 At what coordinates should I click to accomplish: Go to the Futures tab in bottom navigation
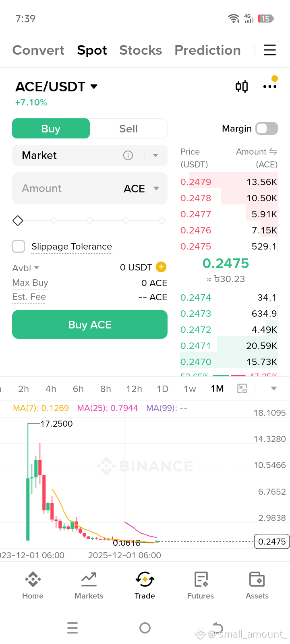[x=201, y=585]
